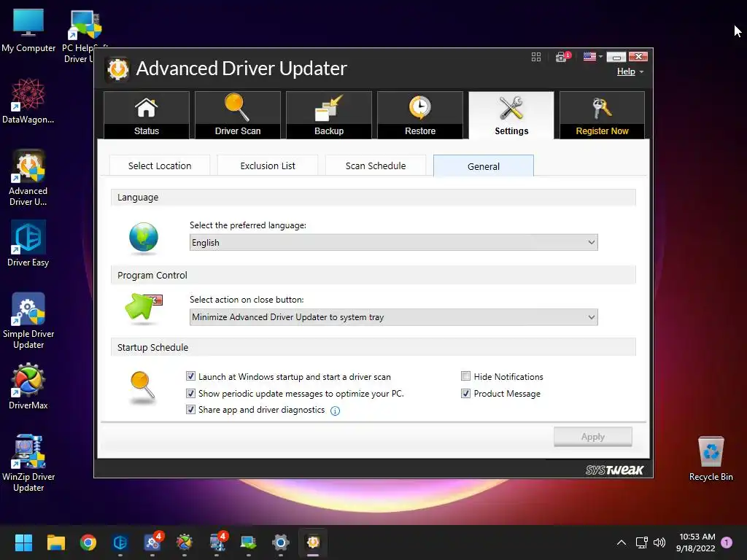Image resolution: width=747 pixels, height=560 pixels.
Task: Select Driver Easy desktop shortcut
Action: tap(28, 244)
